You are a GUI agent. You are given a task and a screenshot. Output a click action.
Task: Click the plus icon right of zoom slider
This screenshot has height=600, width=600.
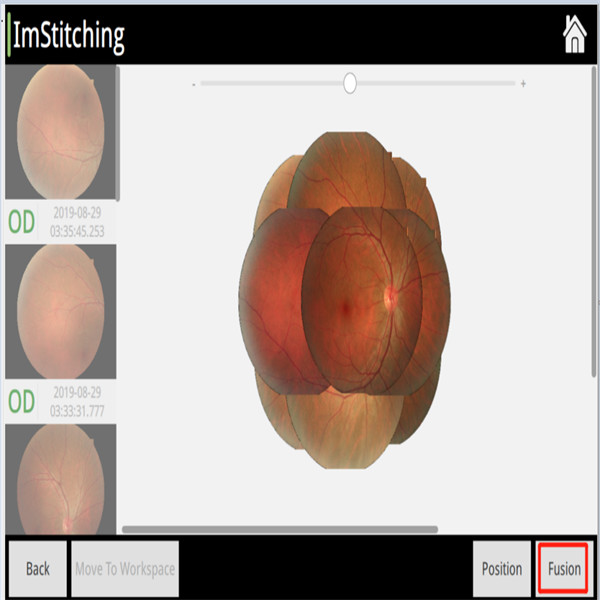[x=523, y=84]
